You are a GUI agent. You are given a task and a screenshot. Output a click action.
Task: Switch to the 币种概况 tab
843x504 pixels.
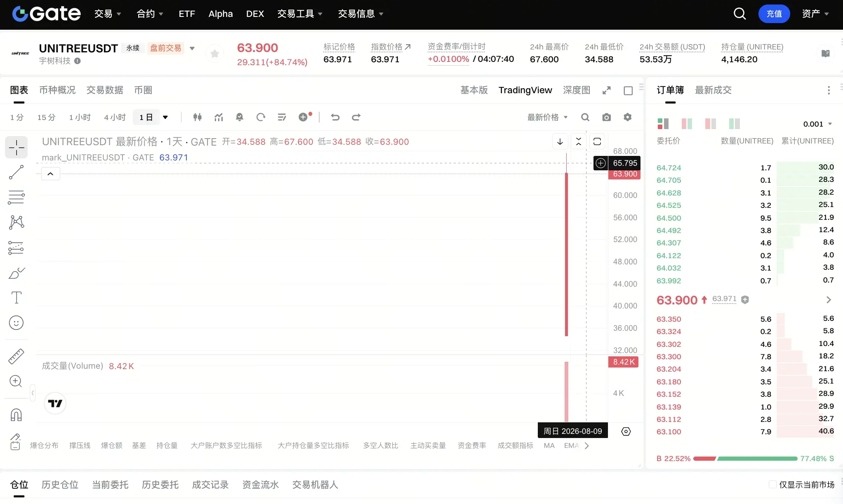coord(57,90)
